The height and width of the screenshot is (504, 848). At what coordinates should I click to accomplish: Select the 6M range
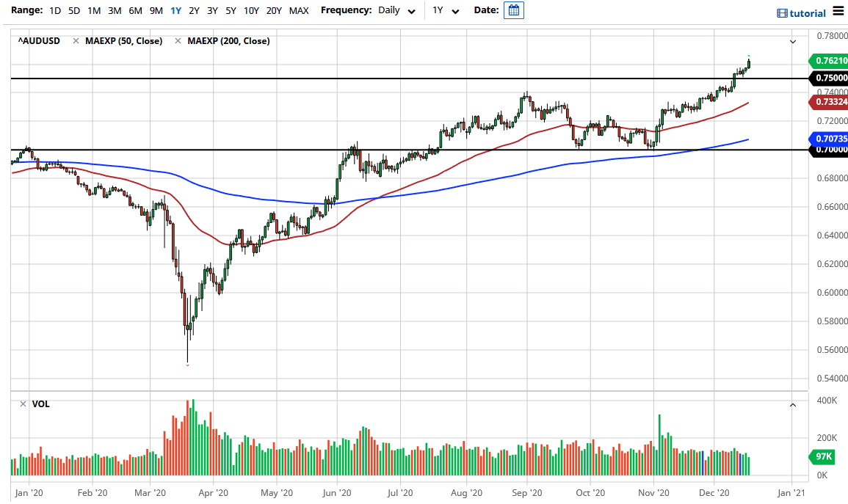tap(134, 10)
